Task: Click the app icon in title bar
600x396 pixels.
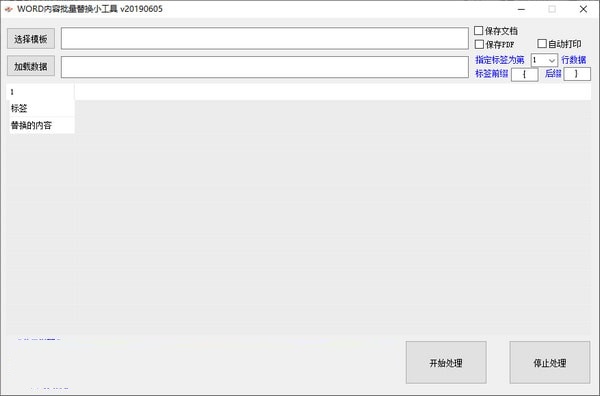Action: point(8,9)
